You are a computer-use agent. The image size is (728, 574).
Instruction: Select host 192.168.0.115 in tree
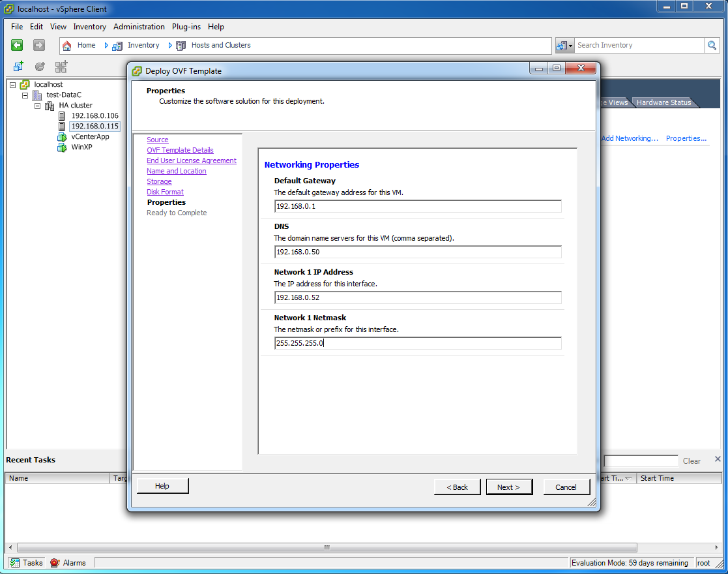click(x=95, y=127)
